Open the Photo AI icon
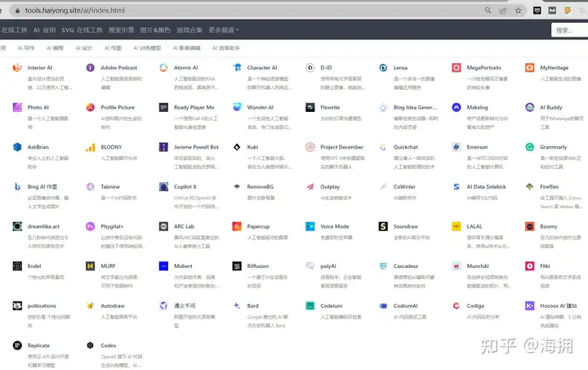 [x=17, y=107]
